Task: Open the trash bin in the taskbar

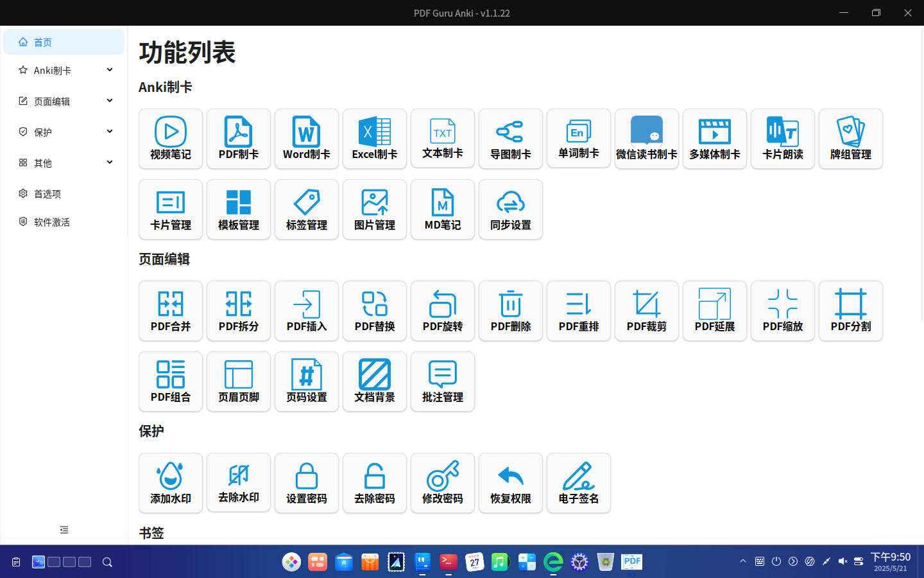Action: tap(606, 562)
